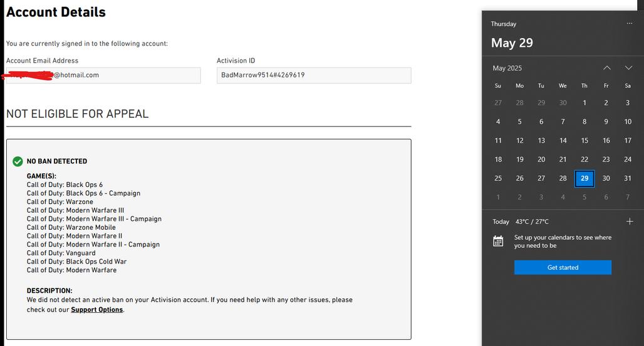Click the May 29 date heading
The image size is (644, 346).
point(512,43)
